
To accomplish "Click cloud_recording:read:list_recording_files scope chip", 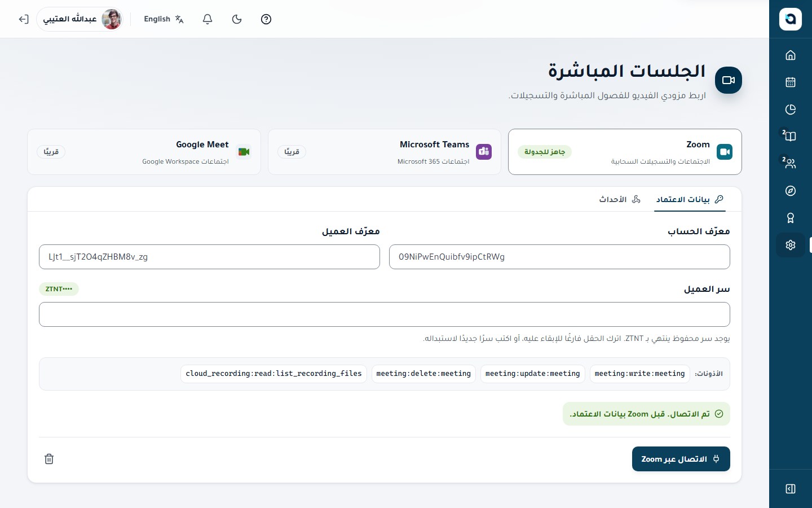I will (x=273, y=374).
